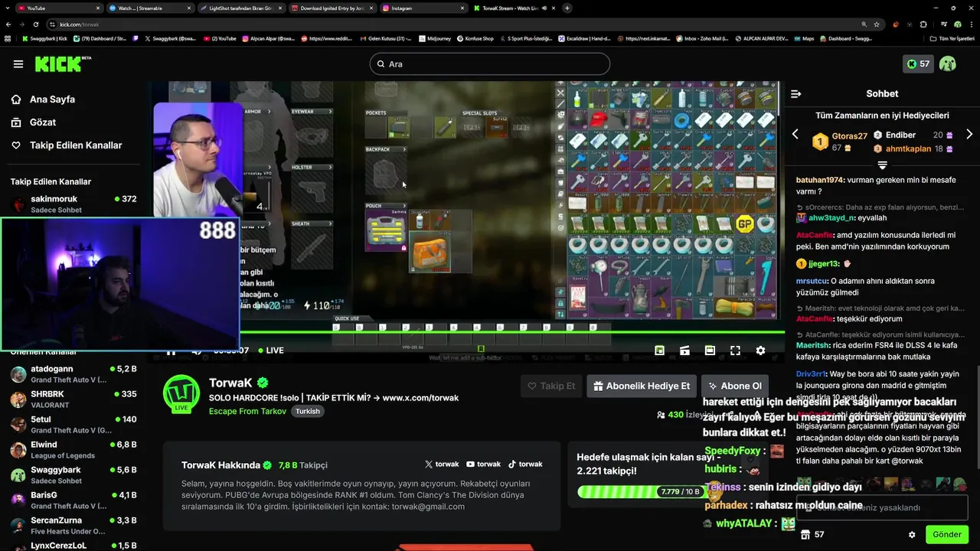Toggle follow with the Takip Et button
980x551 pixels.
pos(550,386)
